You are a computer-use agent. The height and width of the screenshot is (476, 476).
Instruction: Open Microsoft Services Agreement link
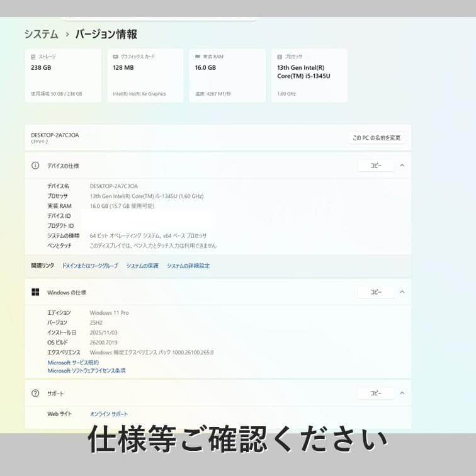[73, 363]
